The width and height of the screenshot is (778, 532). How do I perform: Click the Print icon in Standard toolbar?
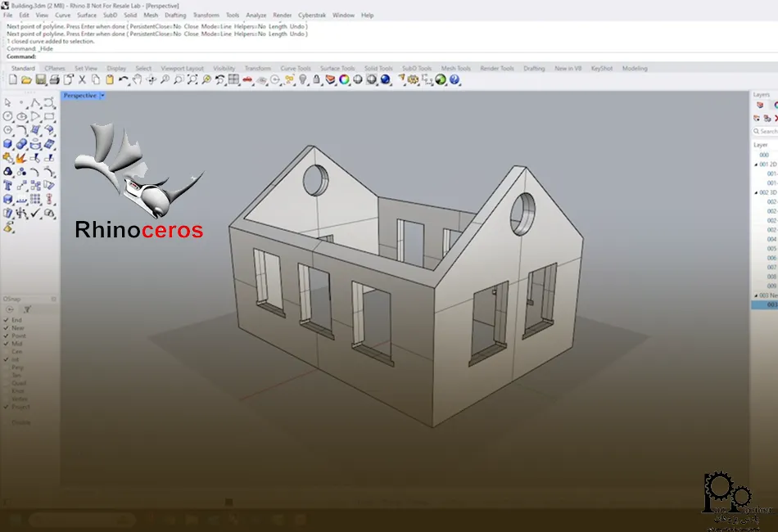pos(54,80)
